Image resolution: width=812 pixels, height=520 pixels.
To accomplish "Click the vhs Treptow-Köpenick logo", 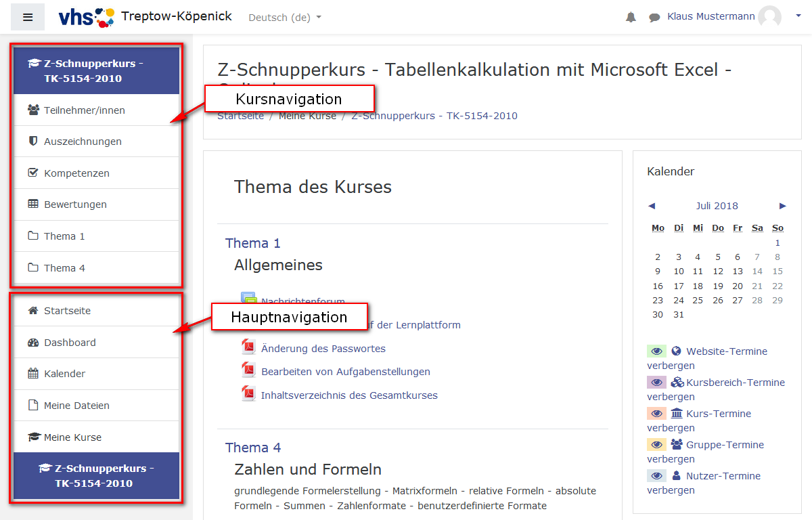I will (x=145, y=17).
